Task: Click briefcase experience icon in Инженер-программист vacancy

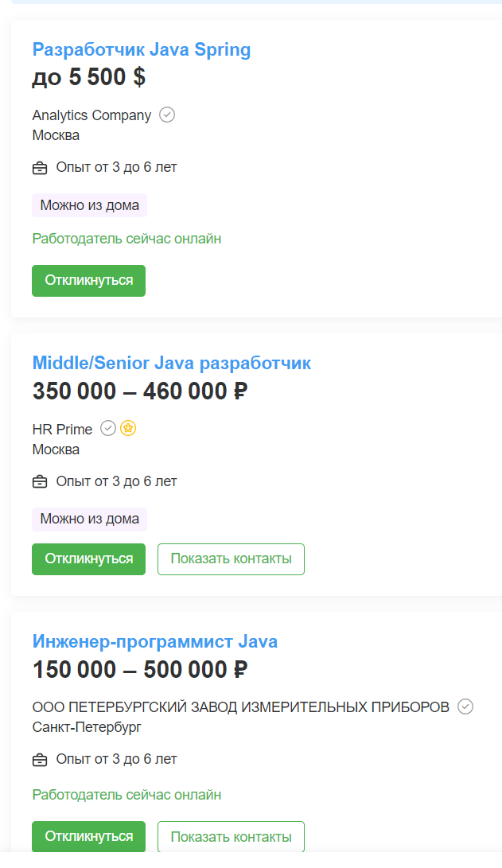Action: pos(40,760)
